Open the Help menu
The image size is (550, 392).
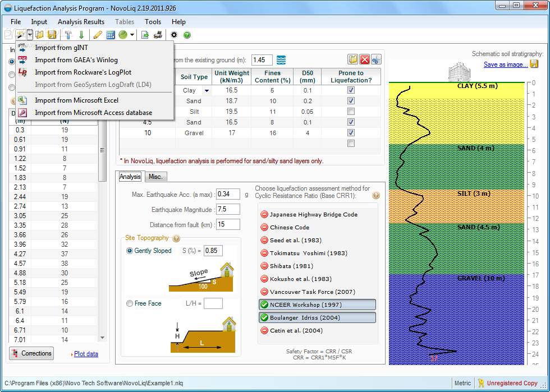pos(178,22)
